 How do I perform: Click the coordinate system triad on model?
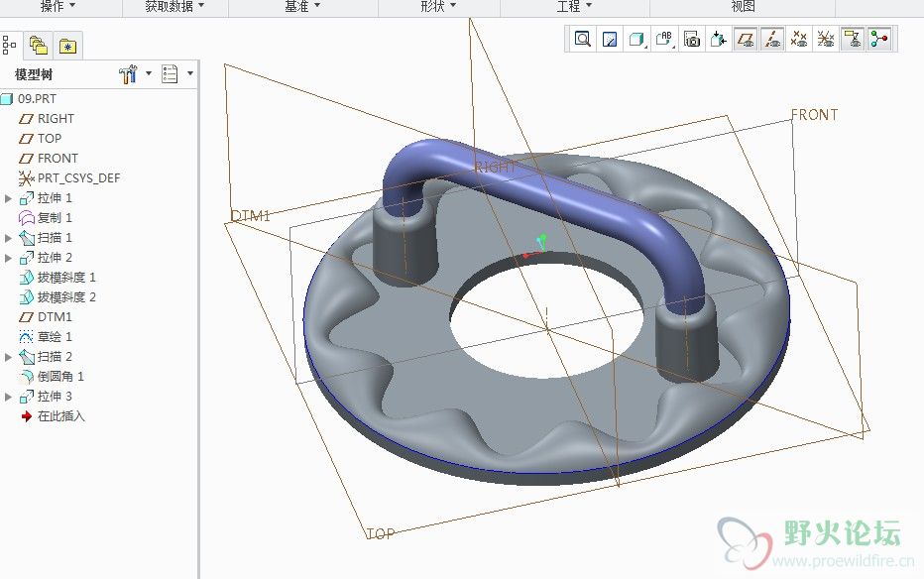[534, 246]
